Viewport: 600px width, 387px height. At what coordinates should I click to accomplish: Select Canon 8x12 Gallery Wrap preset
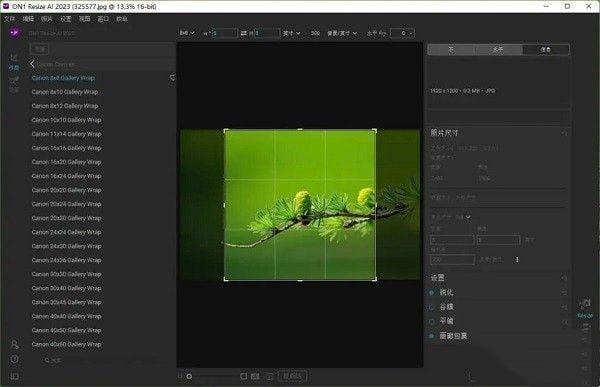65,106
